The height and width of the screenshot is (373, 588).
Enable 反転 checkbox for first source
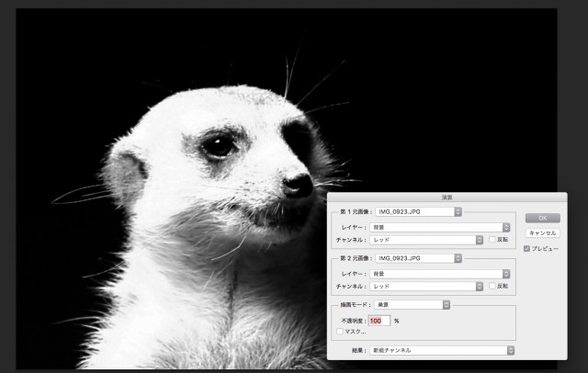click(492, 239)
